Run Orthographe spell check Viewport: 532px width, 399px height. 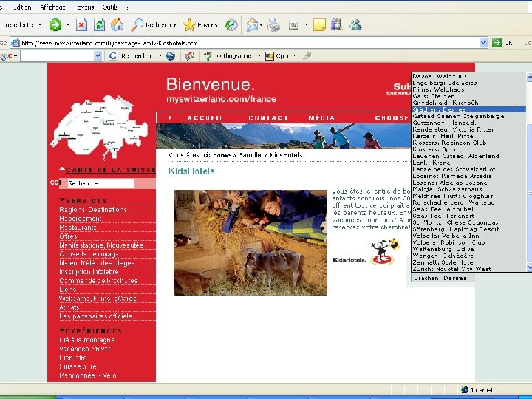click(228, 56)
